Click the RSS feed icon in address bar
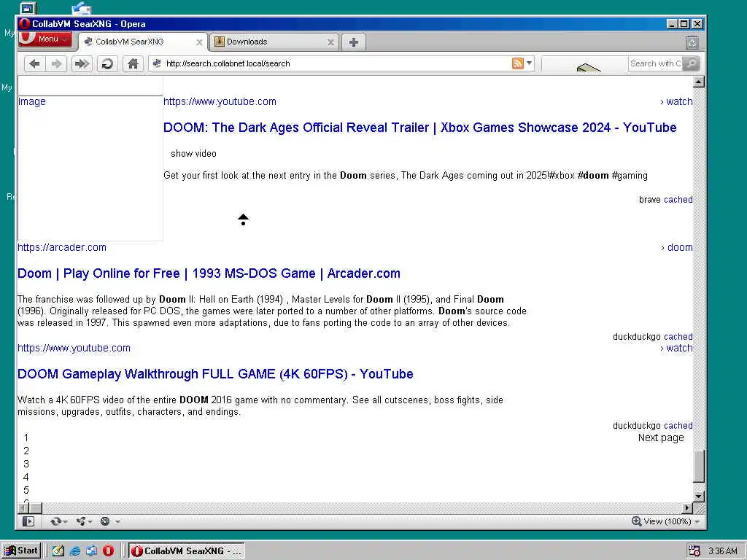Image resolution: width=747 pixels, height=560 pixels. [517, 63]
